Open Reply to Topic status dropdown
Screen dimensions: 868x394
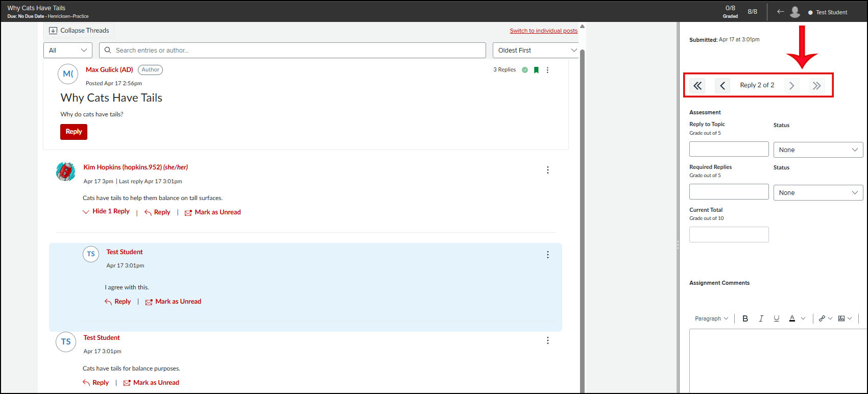click(x=818, y=150)
